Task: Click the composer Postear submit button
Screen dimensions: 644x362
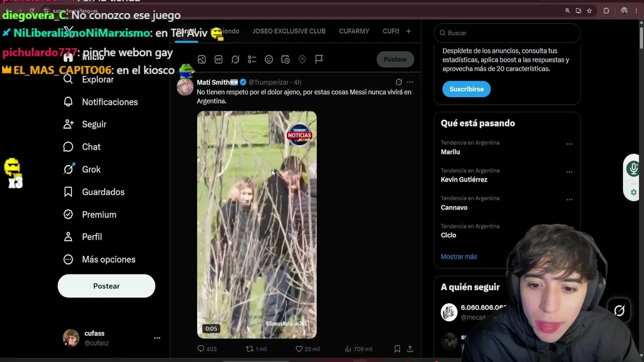Action: coord(395,59)
